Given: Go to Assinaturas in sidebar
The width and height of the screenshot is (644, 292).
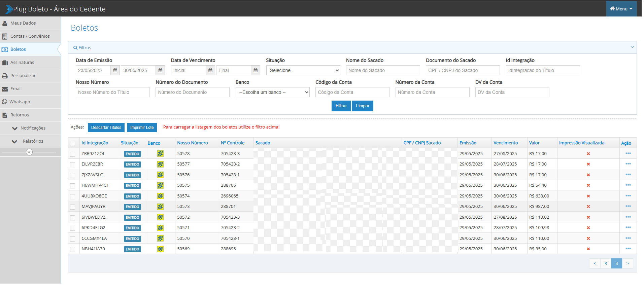Looking at the screenshot, I should pos(30,63).
